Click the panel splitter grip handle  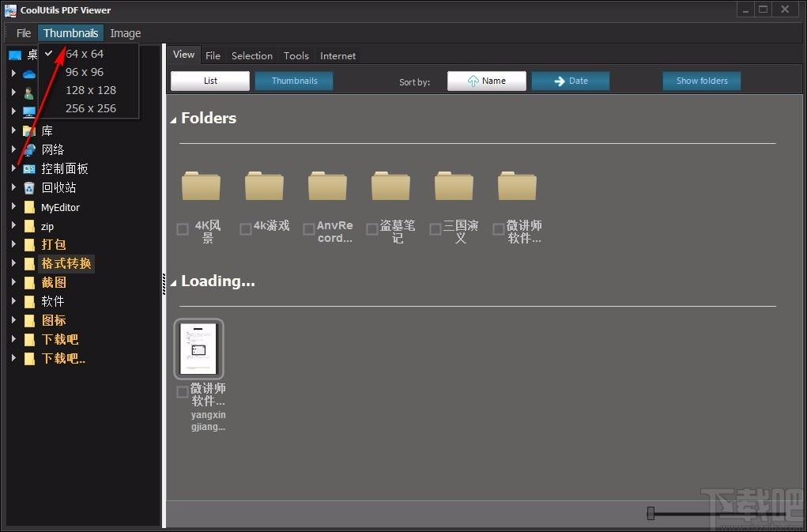click(164, 284)
